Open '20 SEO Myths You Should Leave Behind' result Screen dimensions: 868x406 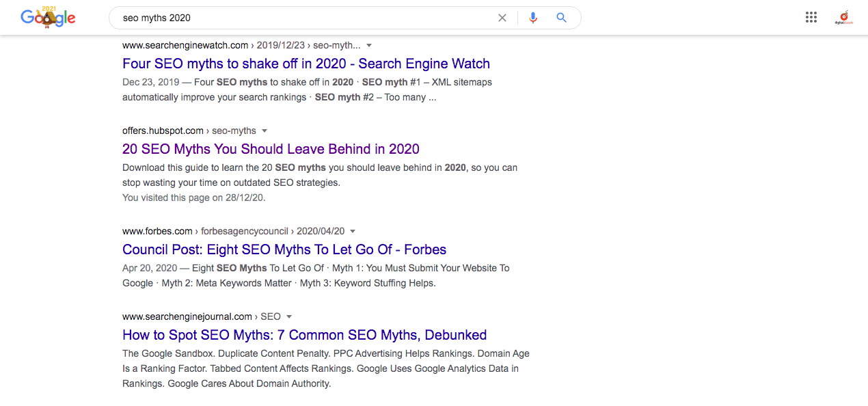pyautogui.click(x=271, y=149)
